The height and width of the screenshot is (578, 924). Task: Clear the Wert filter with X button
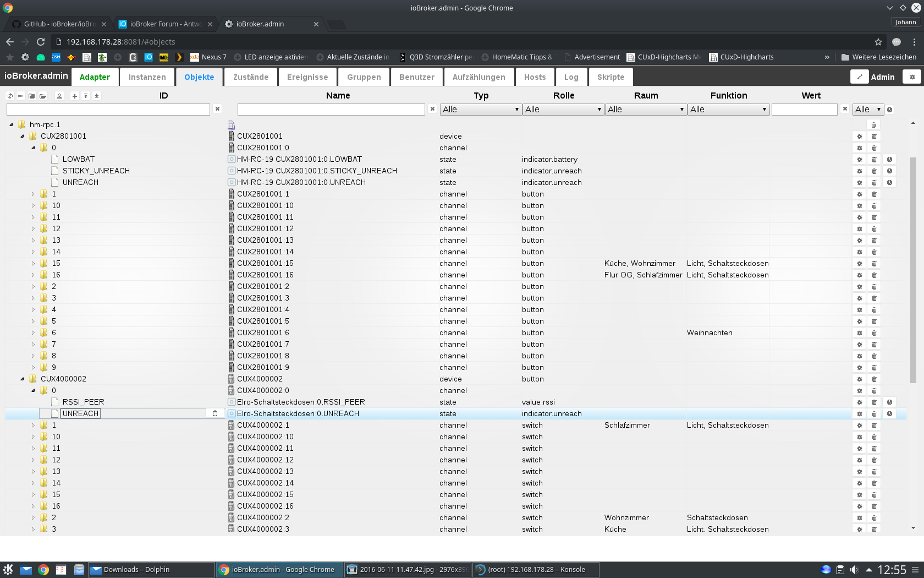tap(845, 109)
